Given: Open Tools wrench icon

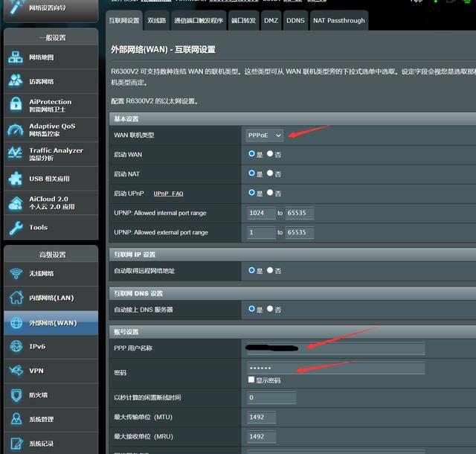Looking at the screenshot, I should point(16,227).
